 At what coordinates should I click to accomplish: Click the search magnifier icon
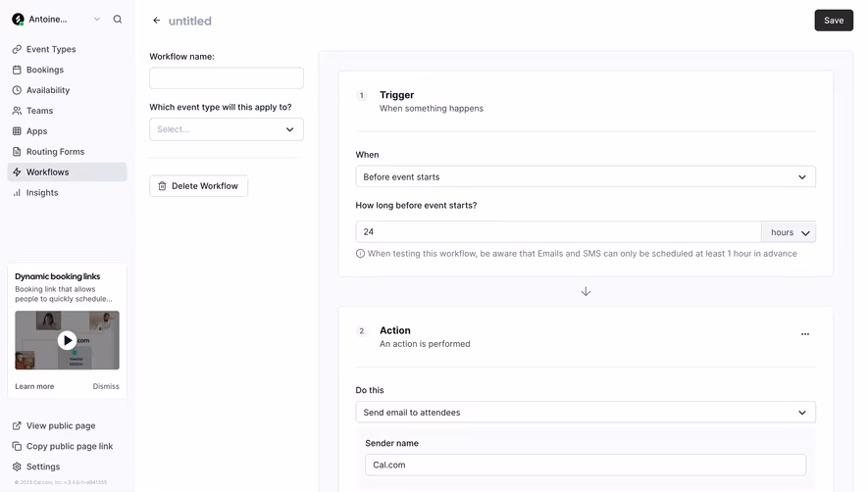pyautogui.click(x=118, y=20)
